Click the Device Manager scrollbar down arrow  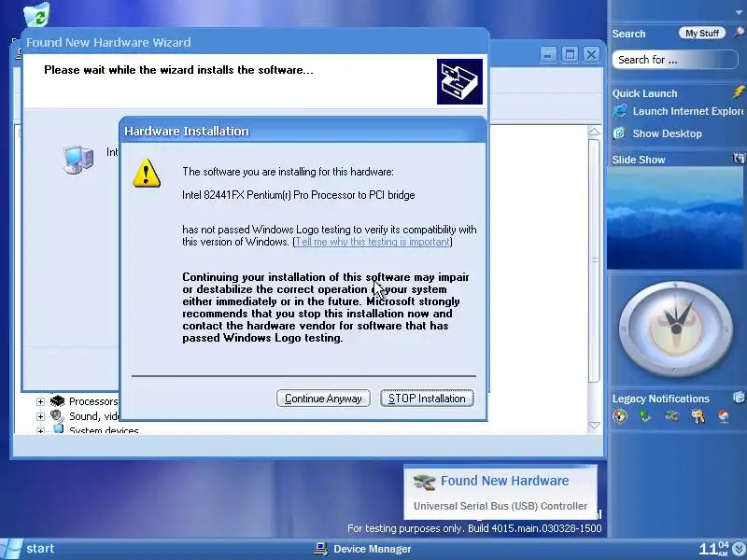[594, 426]
